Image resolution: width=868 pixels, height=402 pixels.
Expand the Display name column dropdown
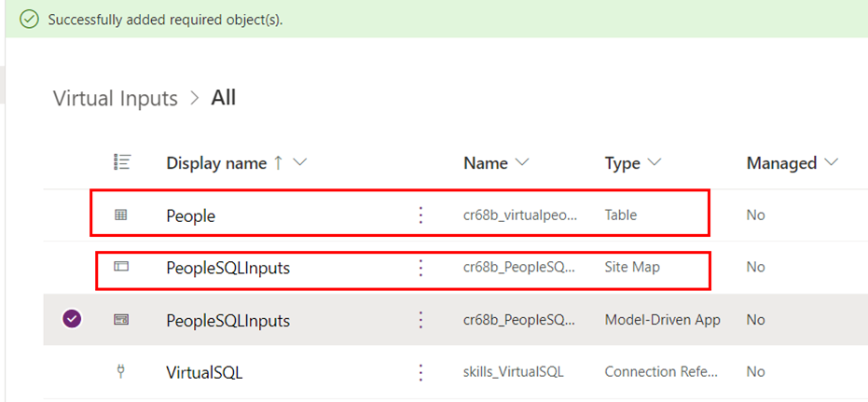(300, 163)
